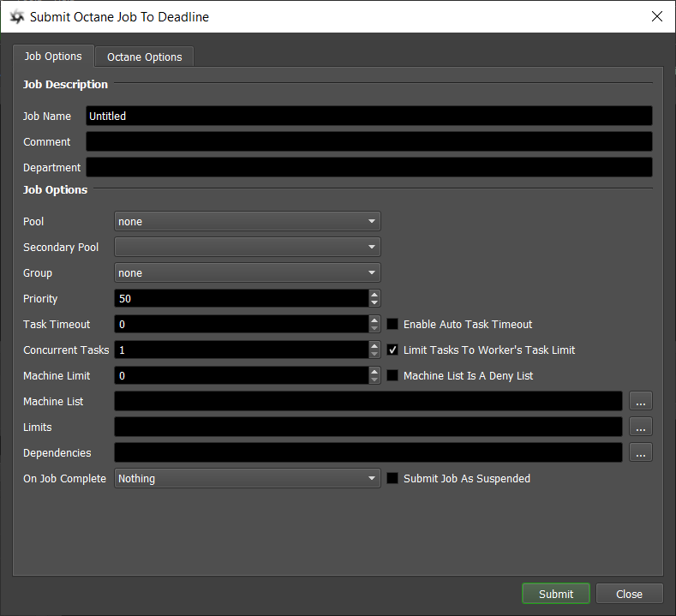Click into the Job Name field
676x616 pixels.
(x=368, y=116)
